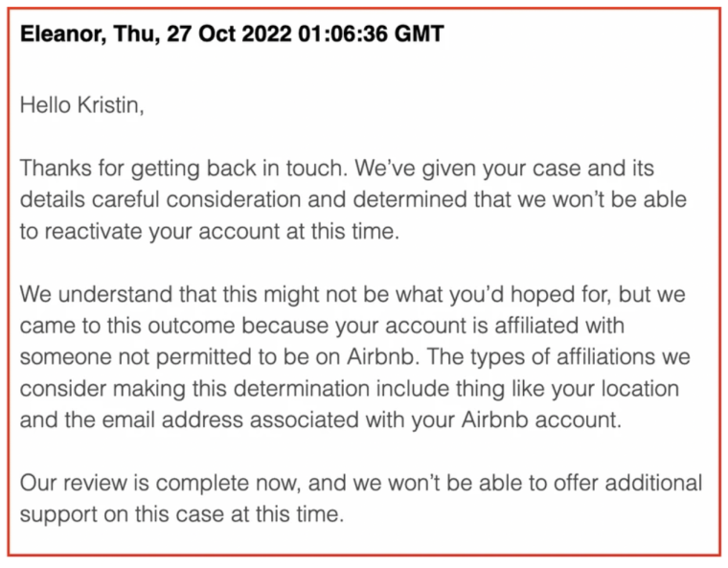This screenshot has height=568, width=728.
Task: Click the word Airbnb before The types
Action: tap(380, 357)
